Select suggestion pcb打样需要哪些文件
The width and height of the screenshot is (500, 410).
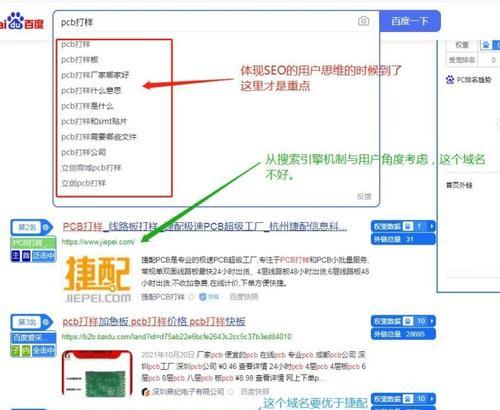pos(99,137)
